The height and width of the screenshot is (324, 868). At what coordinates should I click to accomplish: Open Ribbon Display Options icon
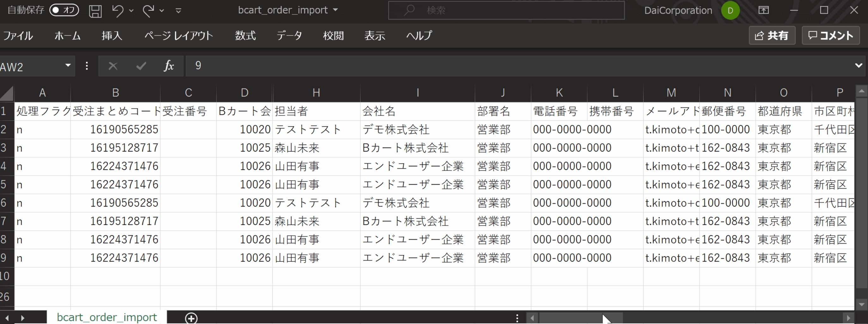(x=764, y=10)
